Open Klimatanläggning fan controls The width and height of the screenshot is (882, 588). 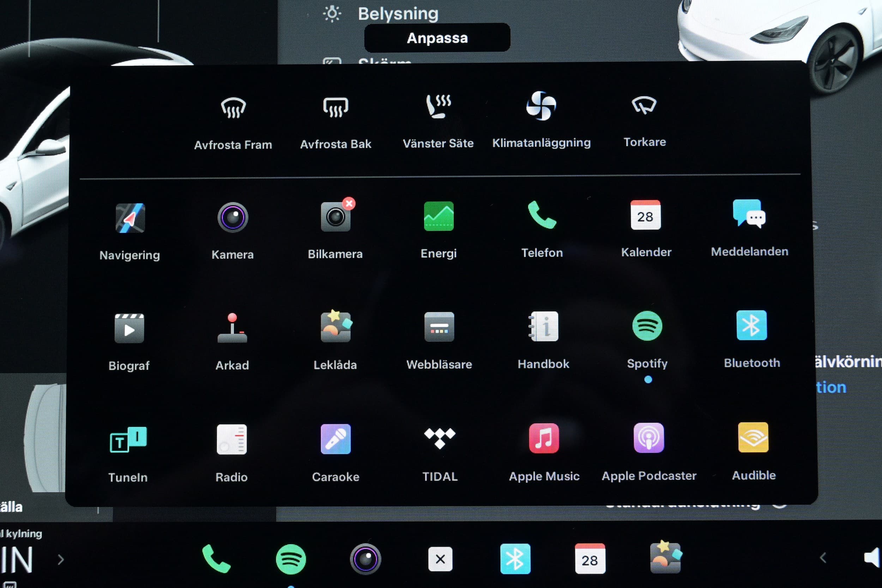pos(541,106)
